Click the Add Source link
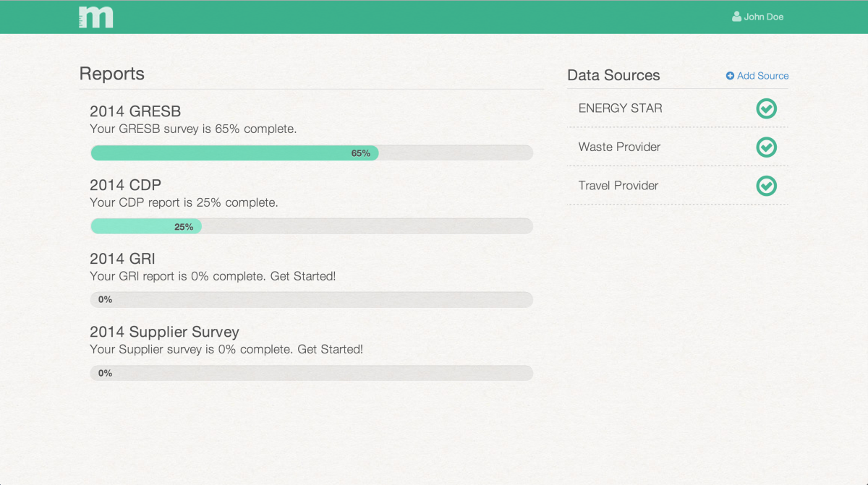The height and width of the screenshot is (485, 868). pos(757,76)
